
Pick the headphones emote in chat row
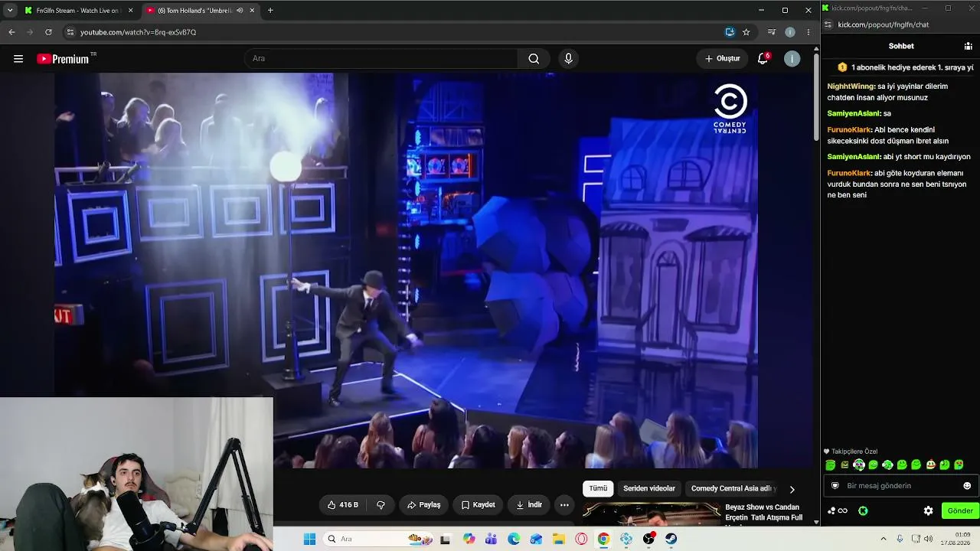(x=859, y=465)
